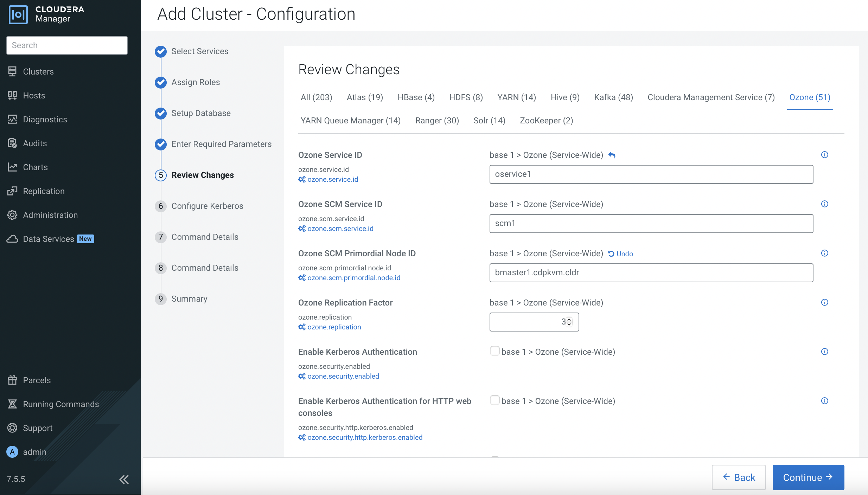The image size is (868, 495).
Task: Select the Ranger (30) tab
Action: pos(437,121)
